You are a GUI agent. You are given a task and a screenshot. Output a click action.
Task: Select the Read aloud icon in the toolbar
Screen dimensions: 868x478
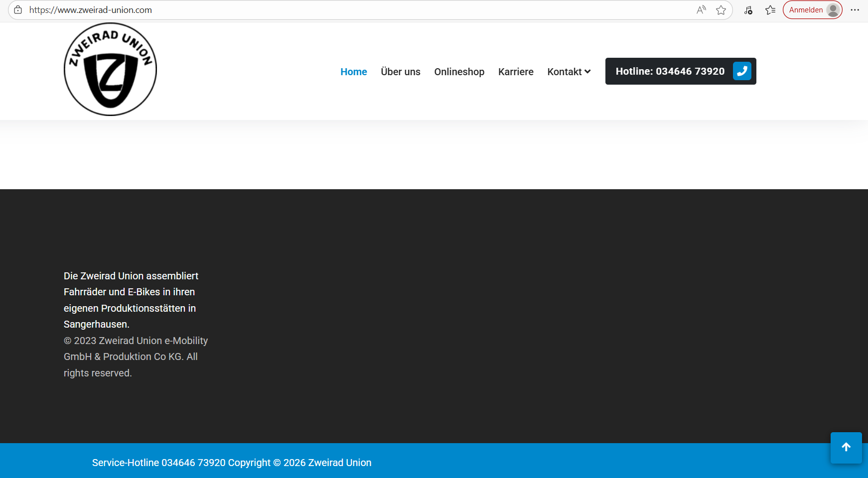tap(701, 9)
